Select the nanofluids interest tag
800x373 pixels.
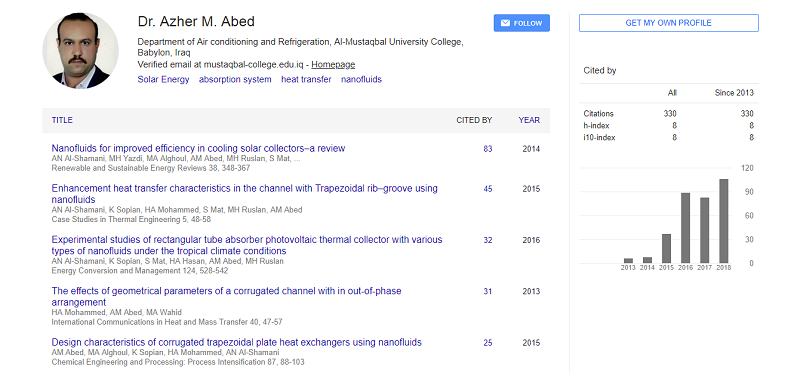[x=361, y=80]
